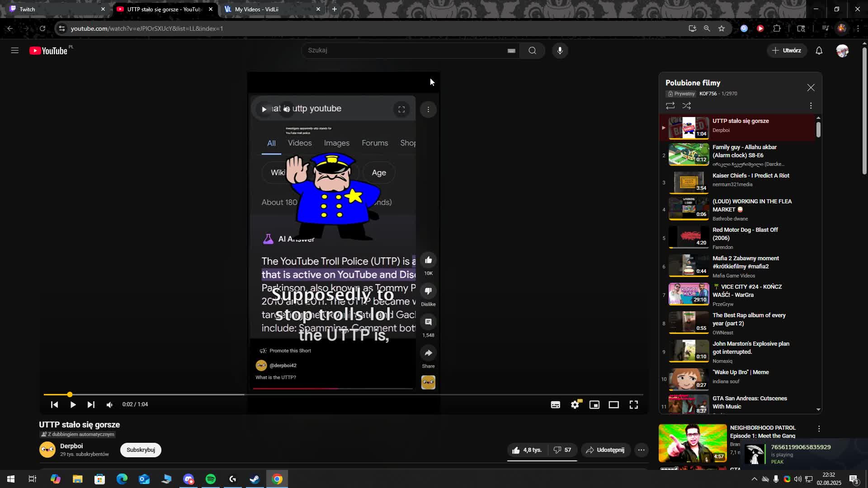Click the Derpboi channel avatar
868x488 pixels.
(47, 450)
